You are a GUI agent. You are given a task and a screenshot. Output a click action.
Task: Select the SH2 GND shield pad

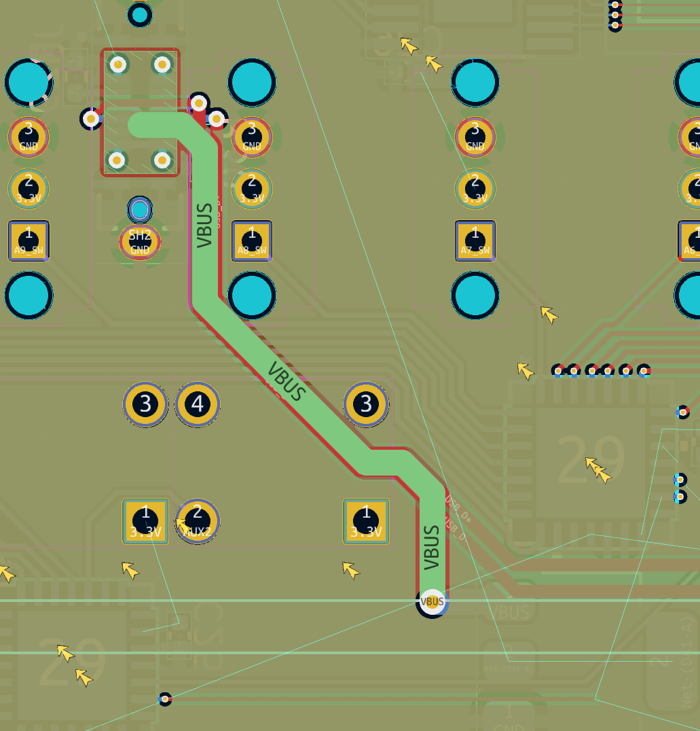tap(140, 241)
